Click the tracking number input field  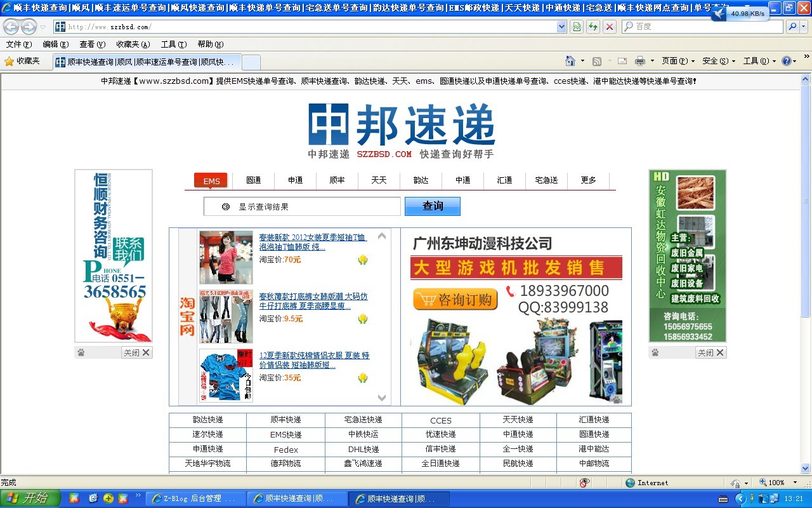pos(302,206)
